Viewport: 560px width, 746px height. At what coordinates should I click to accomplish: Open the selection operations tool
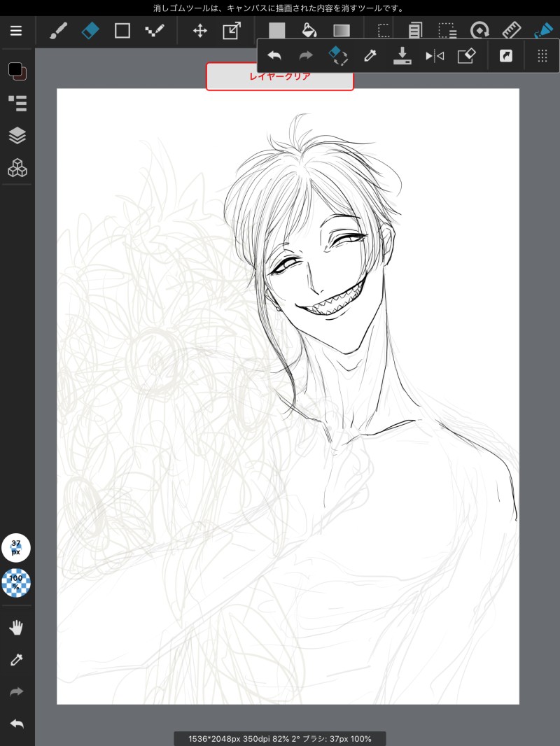point(447,31)
